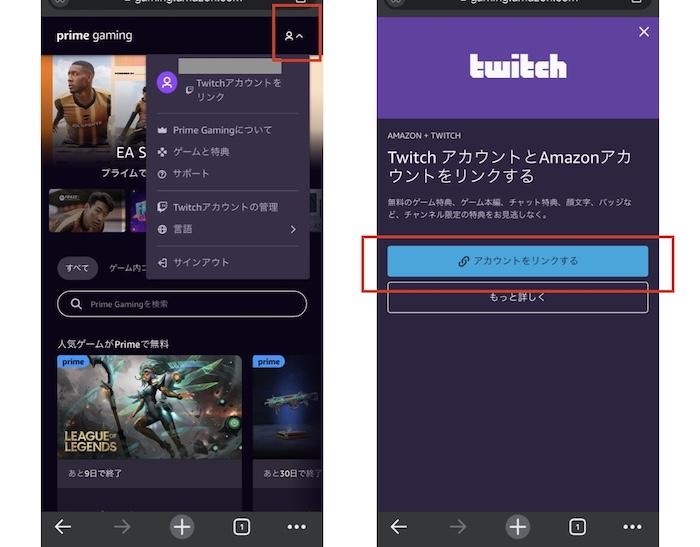
Task: Open the three-dots menu in left browser
Action: pos(297,527)
